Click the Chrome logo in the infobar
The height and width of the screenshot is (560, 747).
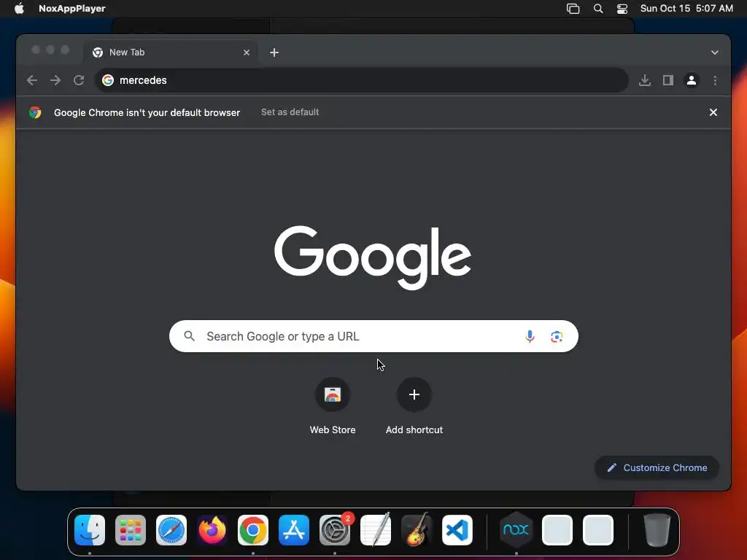pos(35,112)
